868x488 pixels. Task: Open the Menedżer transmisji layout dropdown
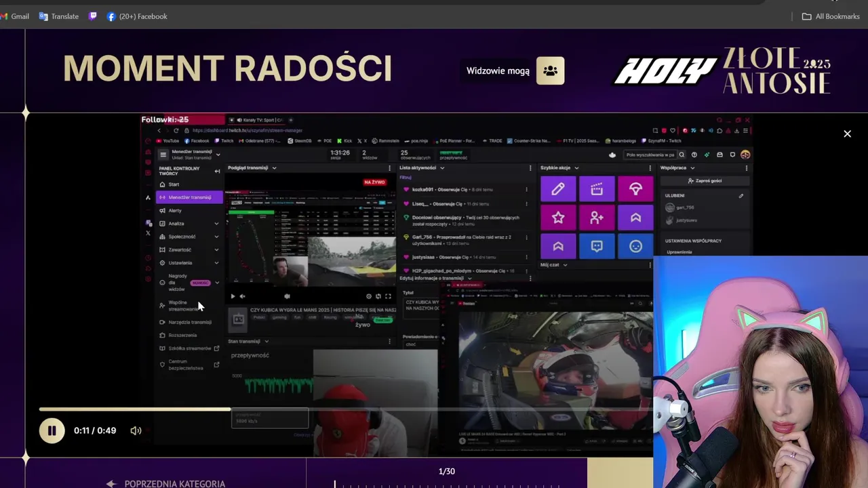218,155
